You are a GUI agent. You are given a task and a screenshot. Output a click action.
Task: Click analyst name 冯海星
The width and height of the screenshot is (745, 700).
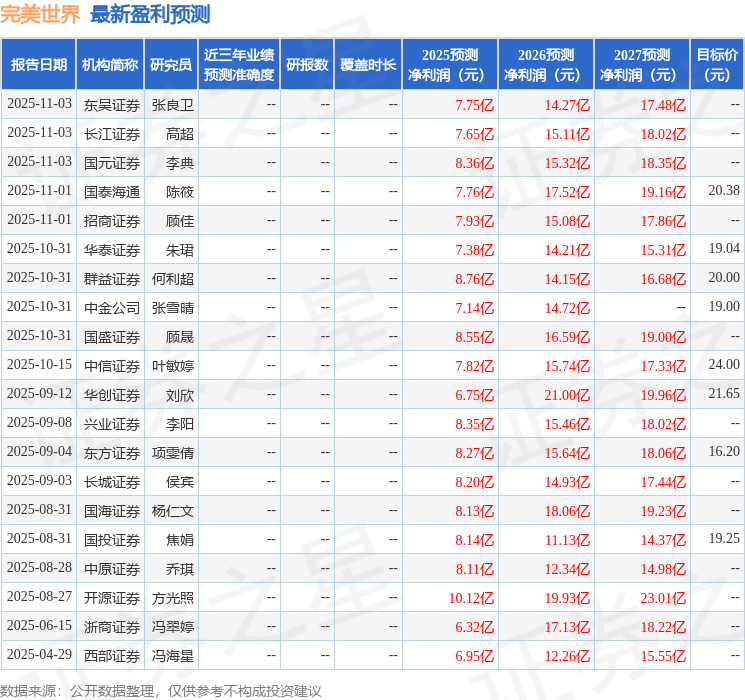[173, 656]
